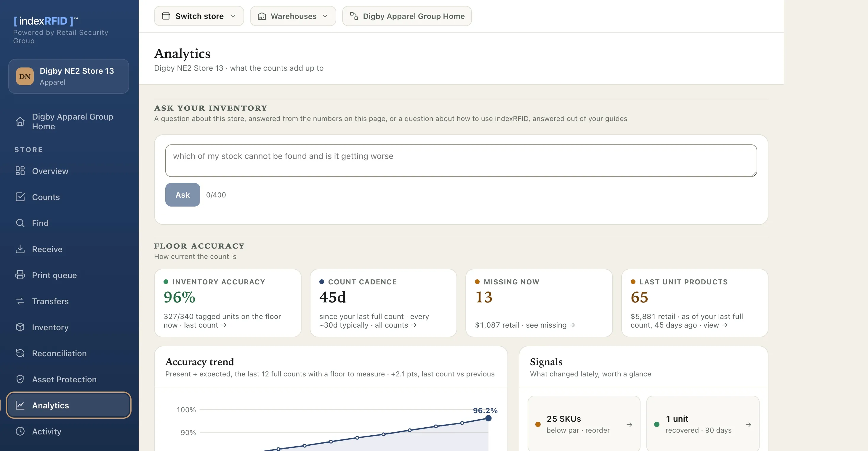The image size is (868, 451).
Task: Click the warehouse icon in Warehouses button
Action: [x=262, y=16]
